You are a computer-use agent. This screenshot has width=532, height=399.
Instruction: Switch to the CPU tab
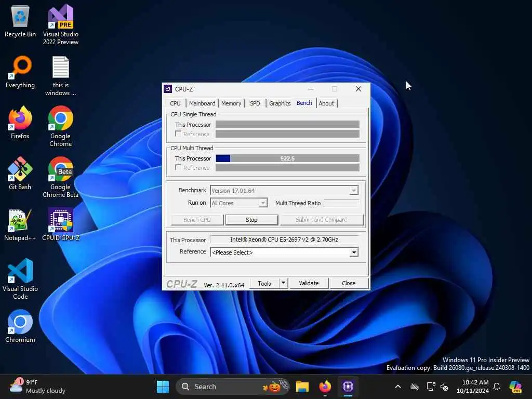175,103
